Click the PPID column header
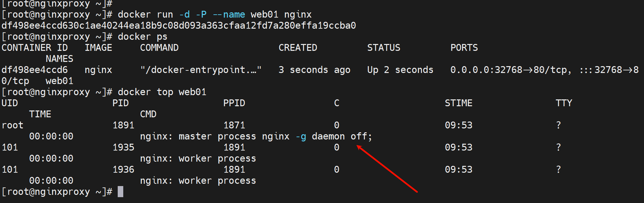The height and width of the screenshot is (203, 644). (x=234, y=103)
